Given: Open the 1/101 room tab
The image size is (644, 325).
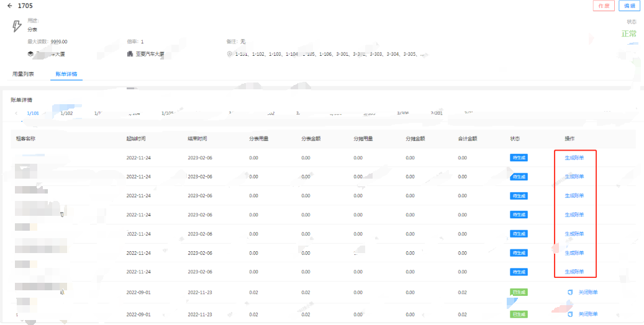Looking at the screenshot, I should [x=33, y=114].
